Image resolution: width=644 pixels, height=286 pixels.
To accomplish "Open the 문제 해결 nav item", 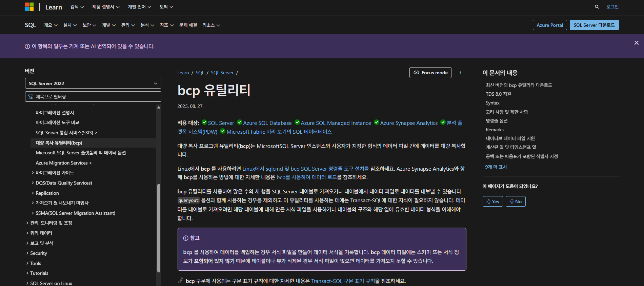I will pyautogui.click(x=188, y=25).
